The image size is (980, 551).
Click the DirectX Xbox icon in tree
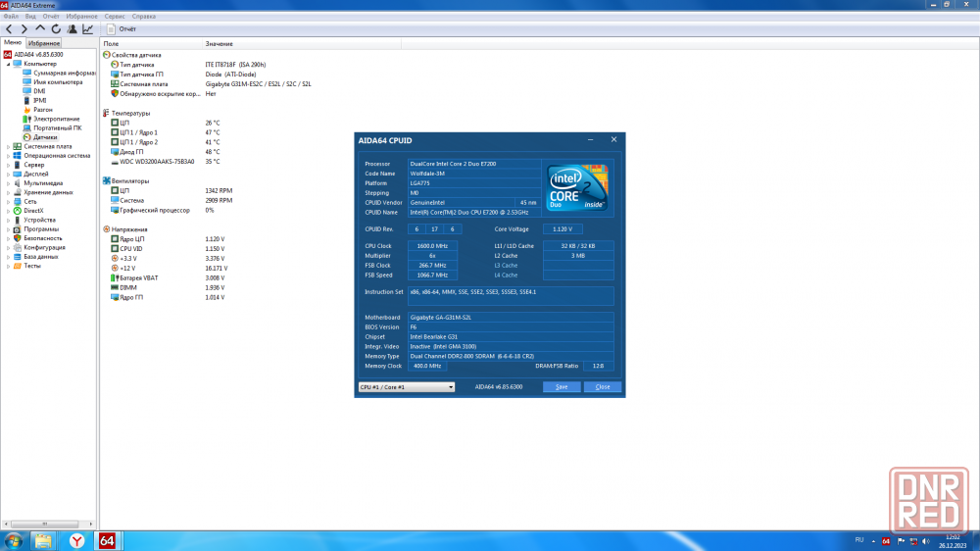(x=18, y=211)
